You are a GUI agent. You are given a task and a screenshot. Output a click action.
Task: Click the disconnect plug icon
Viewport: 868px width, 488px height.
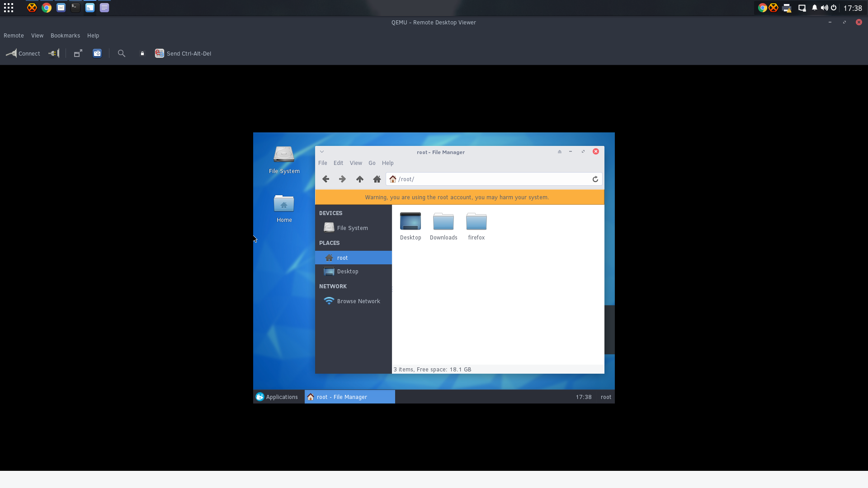[54, 53]
